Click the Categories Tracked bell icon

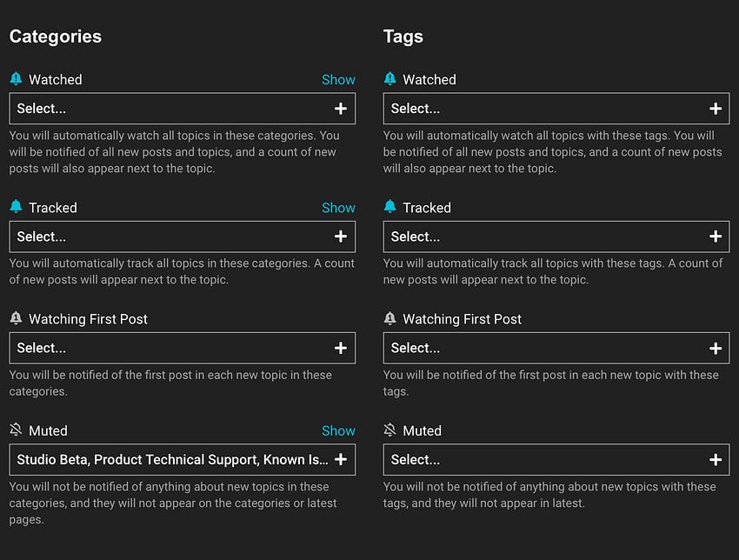pos(16,207)
